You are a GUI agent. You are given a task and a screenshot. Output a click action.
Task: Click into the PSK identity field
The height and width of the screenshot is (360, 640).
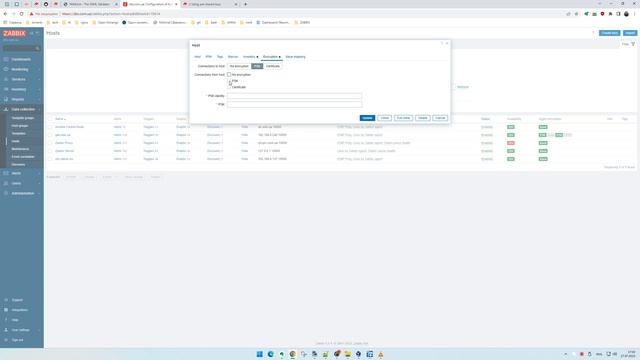294,96
